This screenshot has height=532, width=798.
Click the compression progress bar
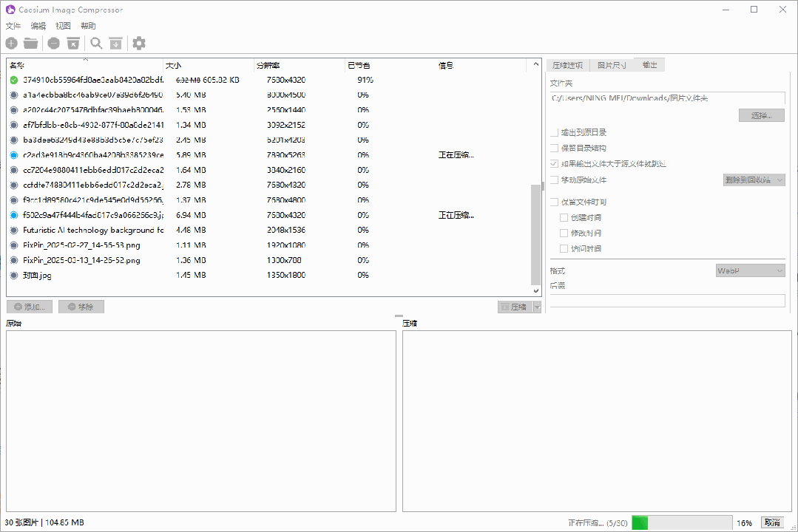tap(682, 523)
